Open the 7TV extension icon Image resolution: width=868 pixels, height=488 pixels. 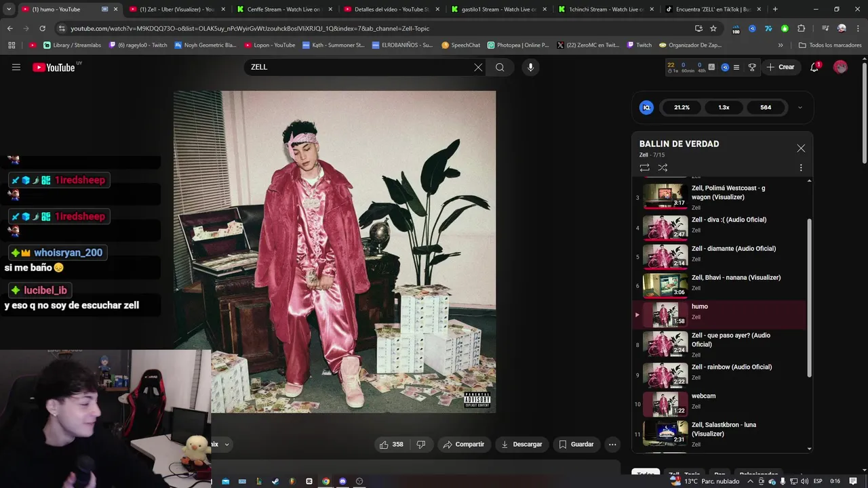click(768, 28)
